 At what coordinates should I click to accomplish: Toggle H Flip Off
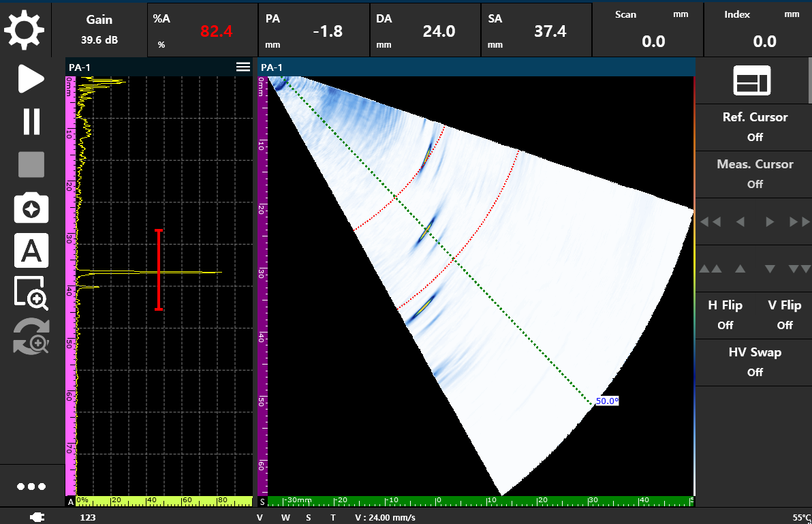click(725, 315)
